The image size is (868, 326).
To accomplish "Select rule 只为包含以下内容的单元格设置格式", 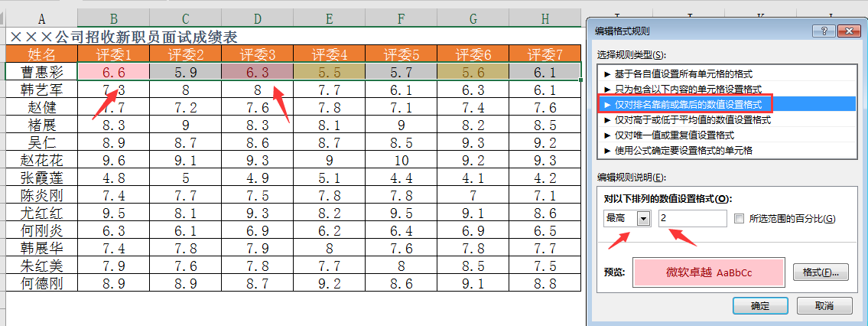I will (727, 89).
